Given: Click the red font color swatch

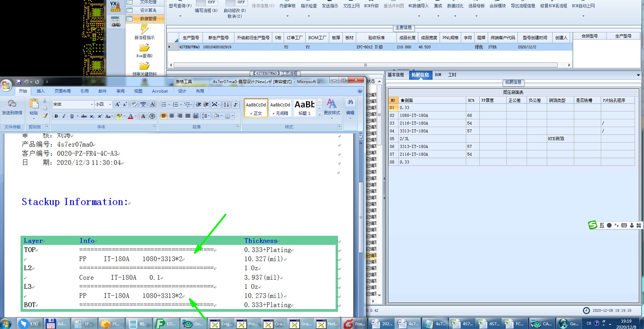Looking at the screenshot, I should tap(131, 116).
